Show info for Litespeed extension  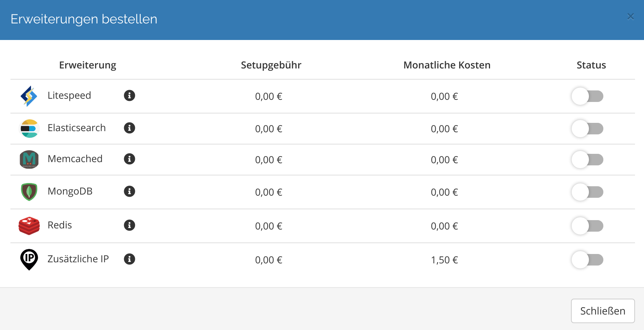click(x=130, y=95)
